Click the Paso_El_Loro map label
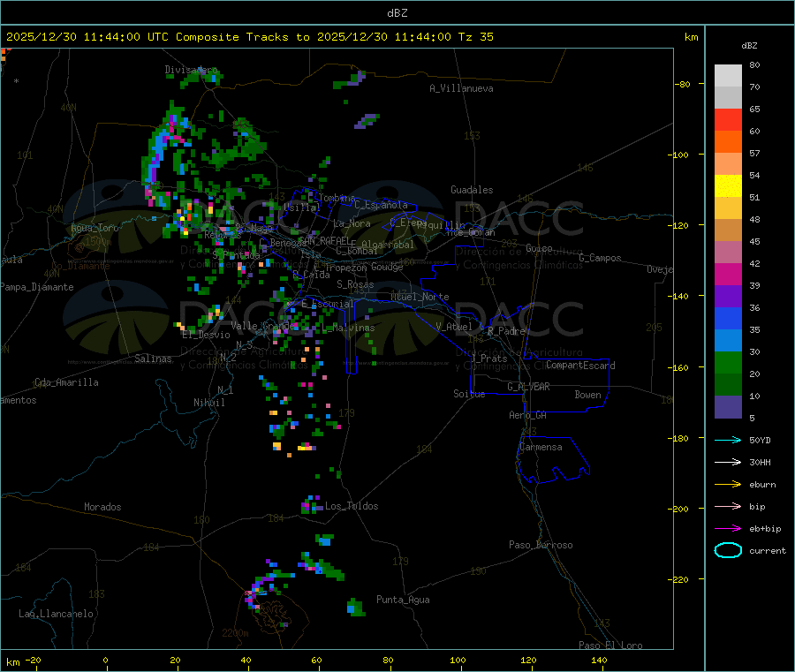 (x=610, y=646)
